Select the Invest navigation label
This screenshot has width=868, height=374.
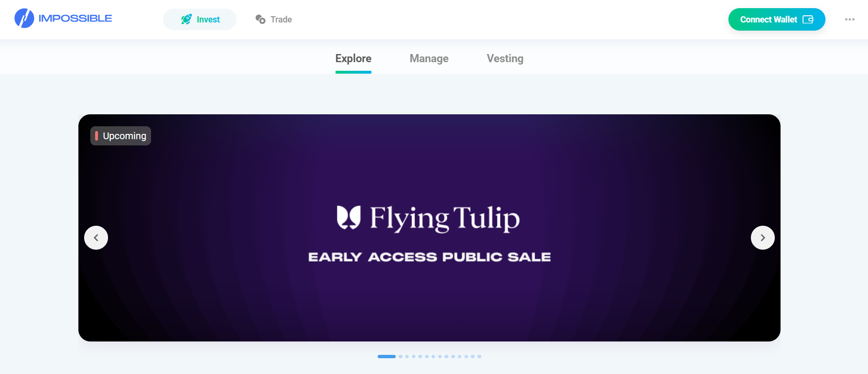[x=208, y=20]
